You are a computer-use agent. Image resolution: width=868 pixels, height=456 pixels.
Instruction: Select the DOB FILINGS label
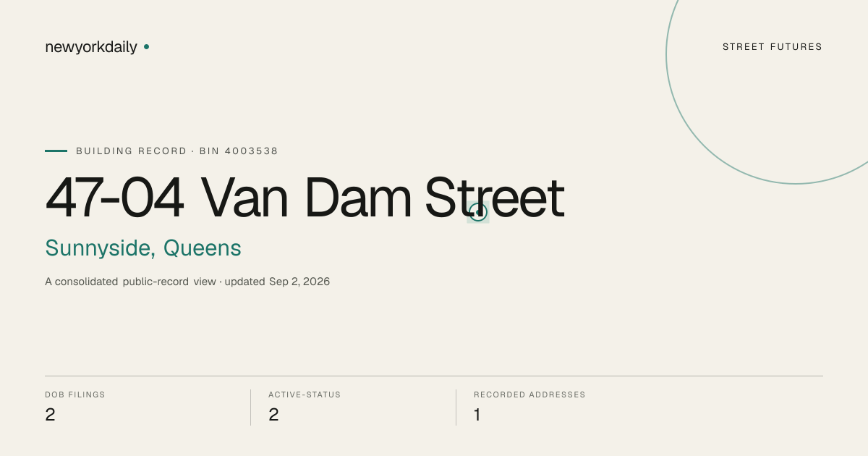(75, 395)
